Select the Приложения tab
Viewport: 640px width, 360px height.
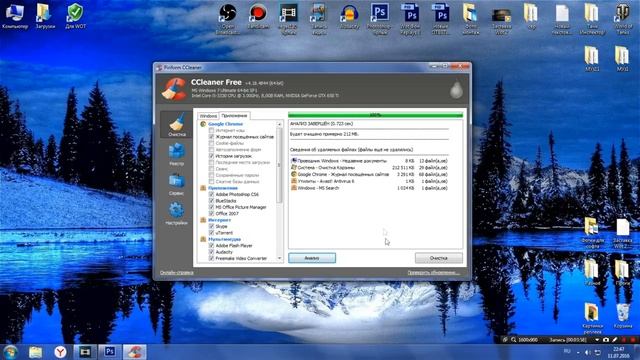point(234,116)
